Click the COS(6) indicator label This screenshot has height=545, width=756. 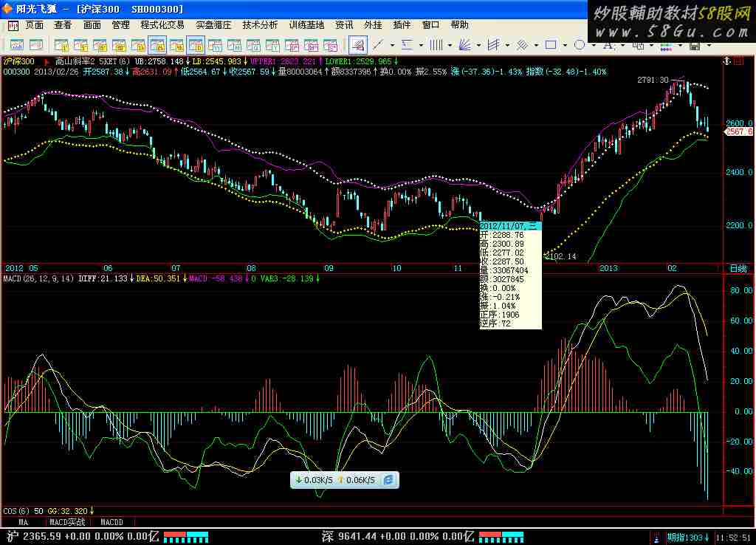pyautogui.click(x=17, y=511)
